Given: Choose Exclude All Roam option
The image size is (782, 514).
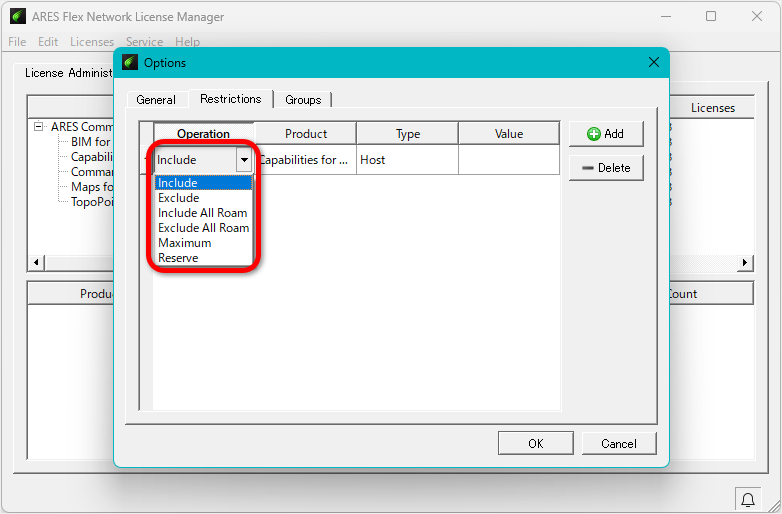Looking at the screenshot, I should point(203,228).
